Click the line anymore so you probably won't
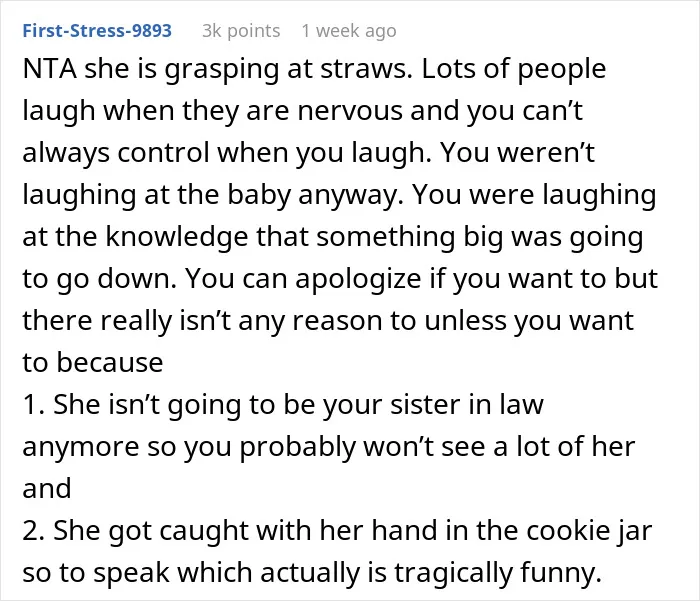Viewport: 700px width, 601px height. point(329,447)
